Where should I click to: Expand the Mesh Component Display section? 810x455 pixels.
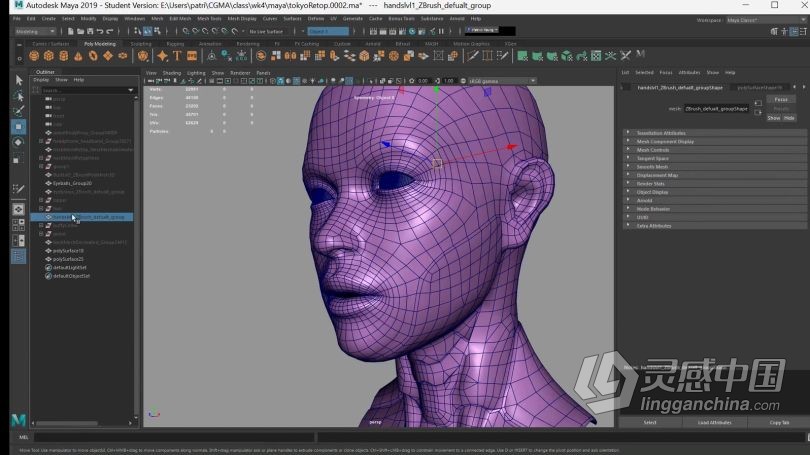pos(715,142)
